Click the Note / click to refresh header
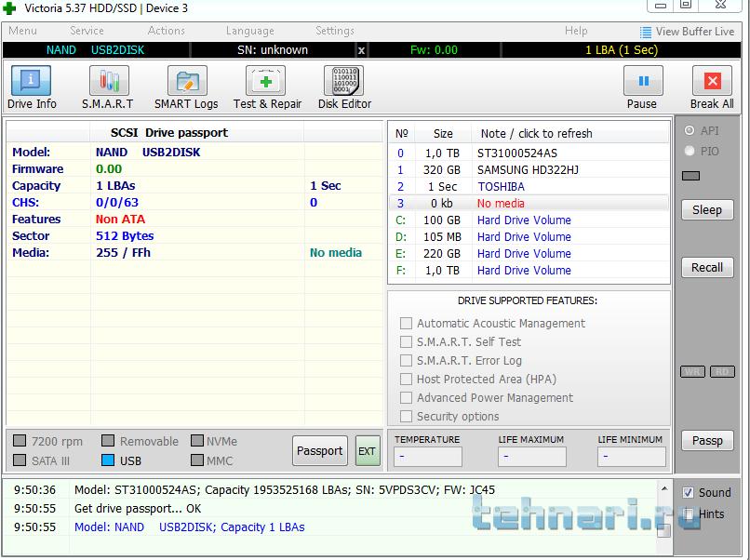Viewport: 750px width, 560px height. click(570, 133)
